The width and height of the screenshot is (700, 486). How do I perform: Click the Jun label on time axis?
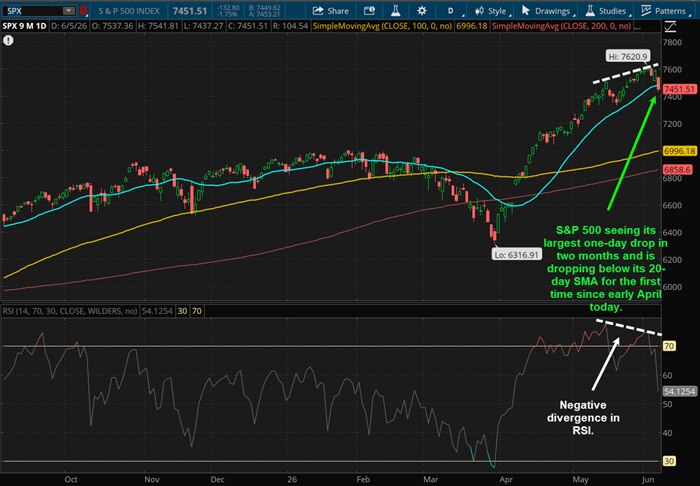[648, 479]
